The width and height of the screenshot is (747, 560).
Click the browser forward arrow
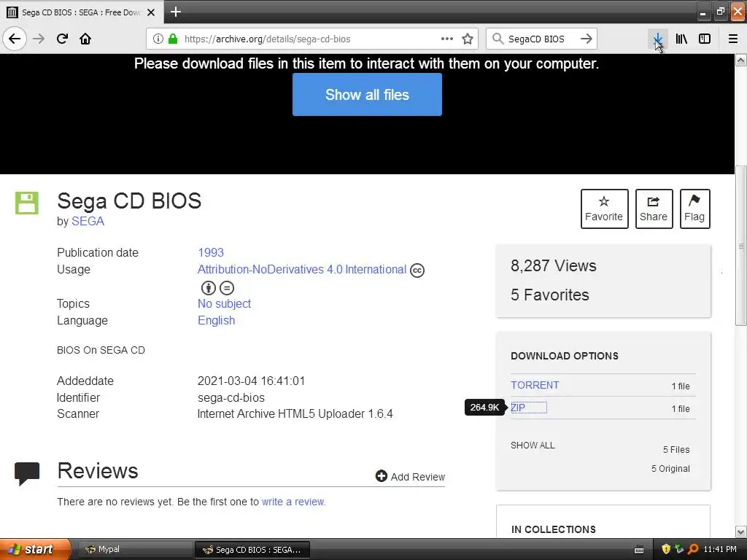click(x=39, y=39)
